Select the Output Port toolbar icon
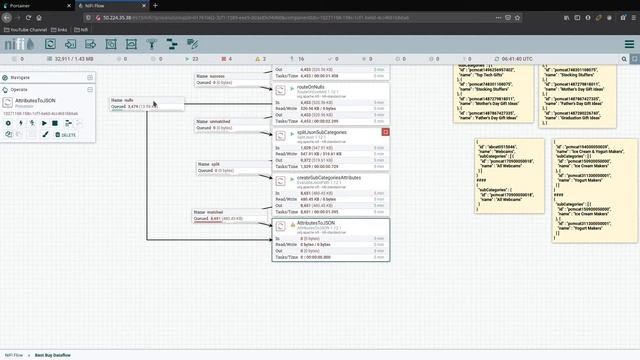Screen dimensions: 640x360 pos(91,44)
